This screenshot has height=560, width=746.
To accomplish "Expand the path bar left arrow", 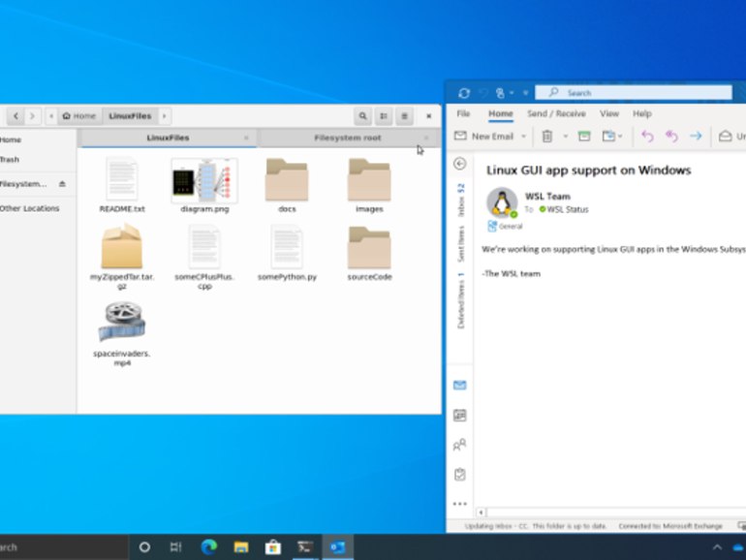I will (51, 116).
